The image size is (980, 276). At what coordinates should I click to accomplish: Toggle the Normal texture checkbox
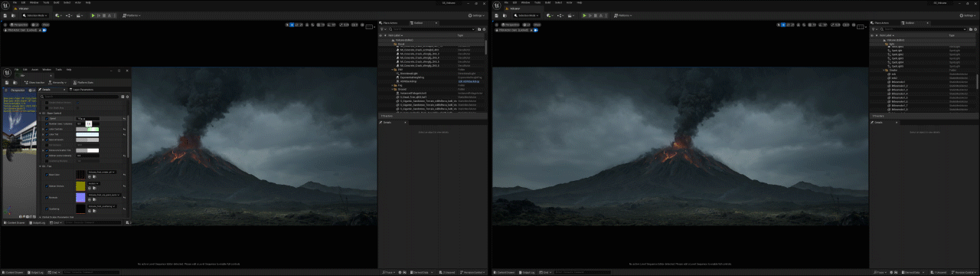[x=46, y=198]
